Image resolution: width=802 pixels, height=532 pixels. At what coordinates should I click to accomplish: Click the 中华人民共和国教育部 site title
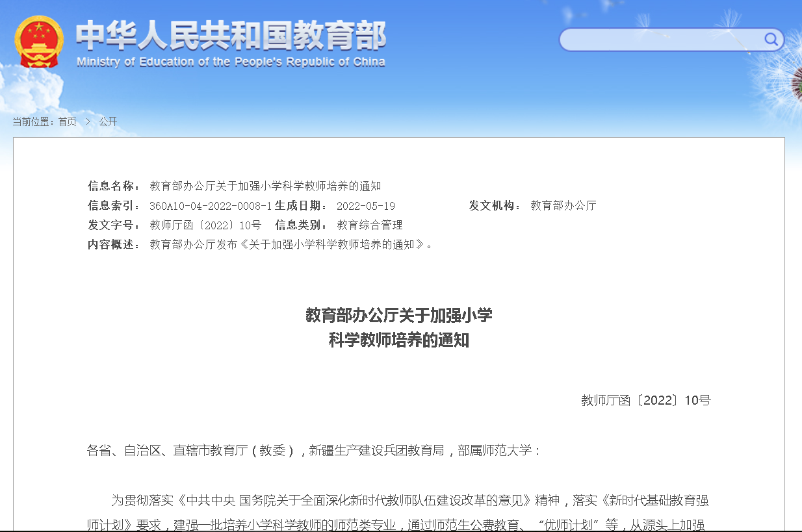pyautogui.click(x=231, y=36)
